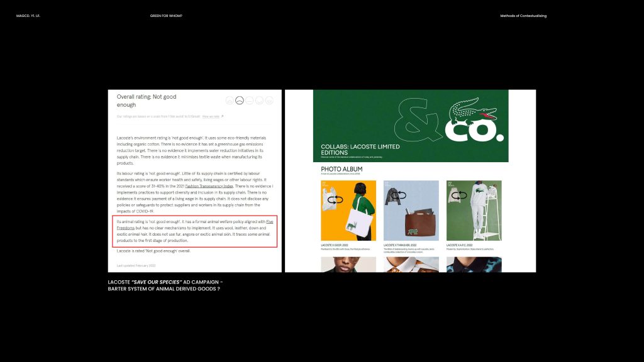Click the 'Methods of Contextualising' header text

[x=523, y=16]
